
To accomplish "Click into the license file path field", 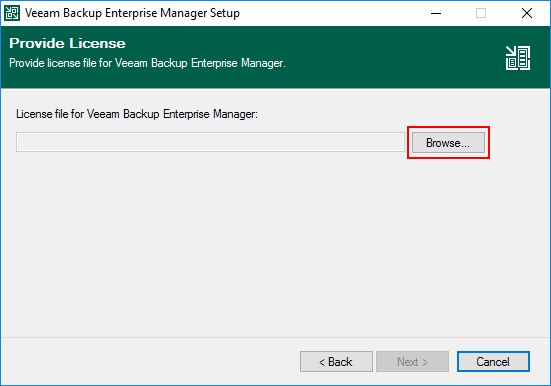I will [x=210, y=142].
